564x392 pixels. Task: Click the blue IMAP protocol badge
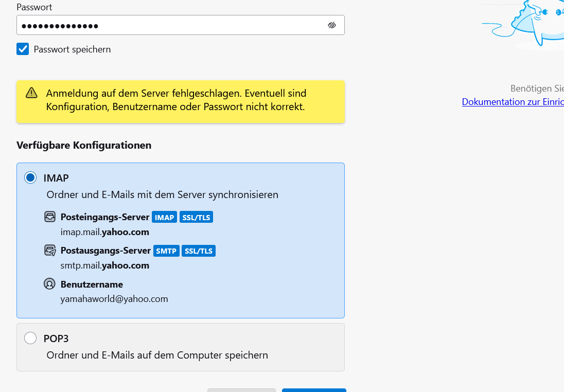(165, 218)
